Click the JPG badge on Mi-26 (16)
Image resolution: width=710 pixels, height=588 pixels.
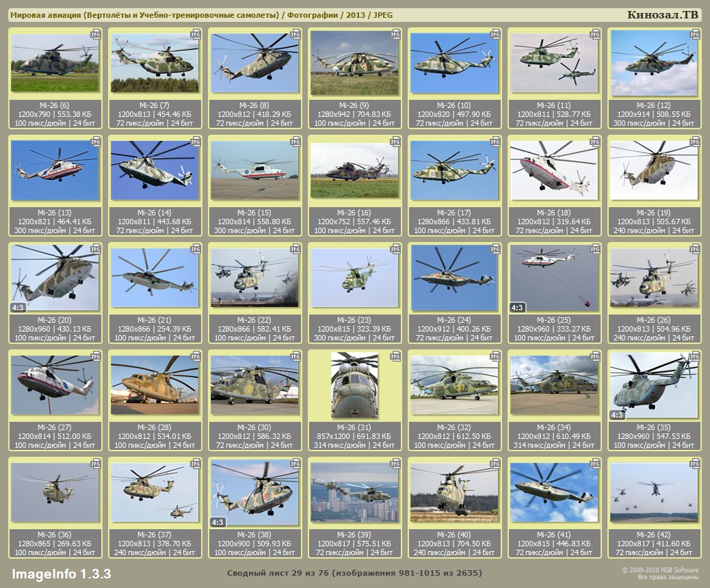click(x=395, y=142)
